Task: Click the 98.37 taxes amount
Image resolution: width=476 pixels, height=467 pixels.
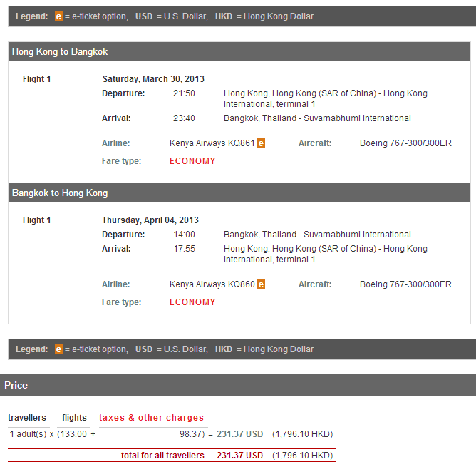Action: (x=191, y=434)
